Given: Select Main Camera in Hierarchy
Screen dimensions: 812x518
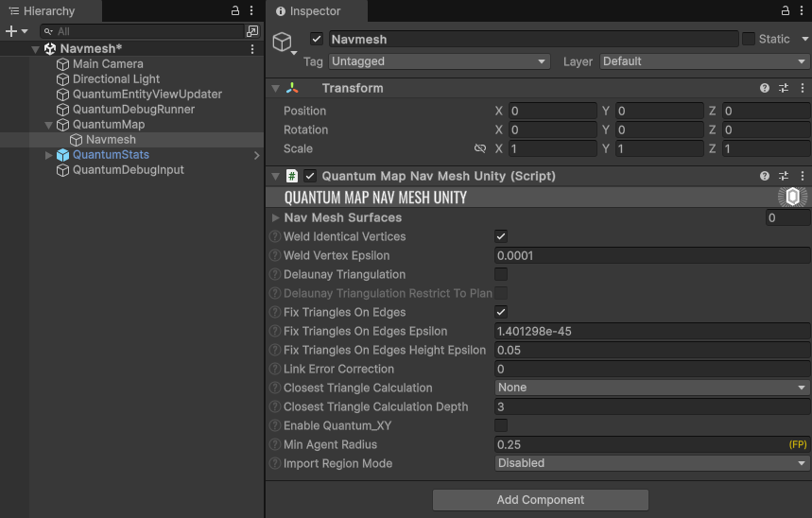Looking at the screenshot, I should point(108,64).
